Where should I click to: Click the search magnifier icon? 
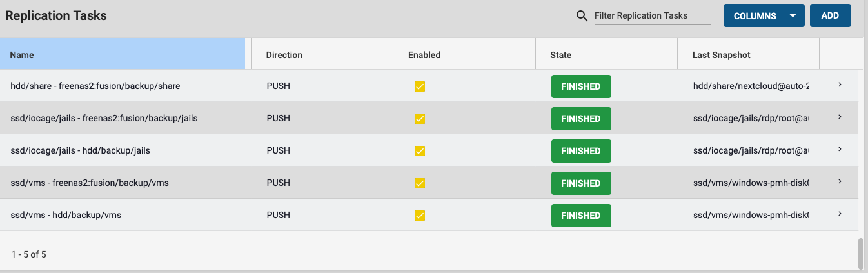coord(582,16)
